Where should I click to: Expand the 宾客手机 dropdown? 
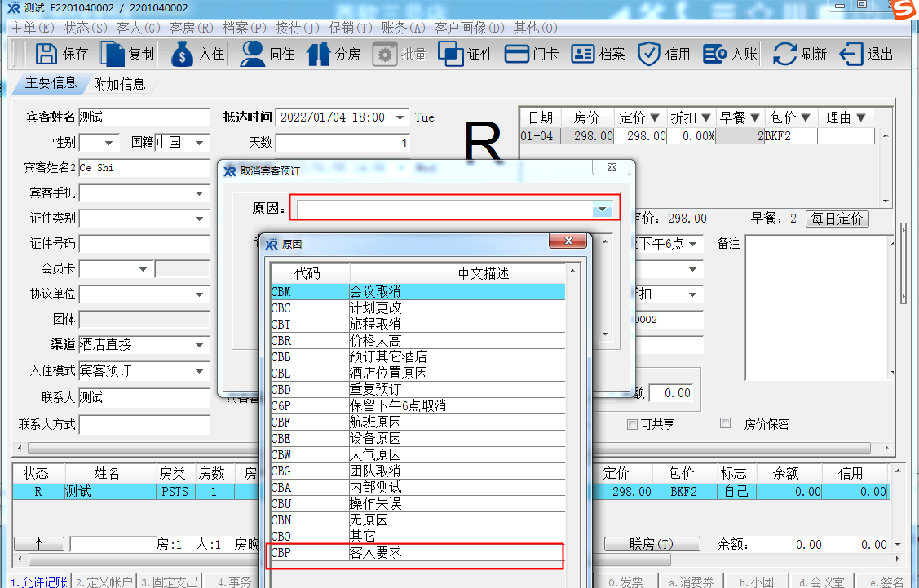[200, 192]
